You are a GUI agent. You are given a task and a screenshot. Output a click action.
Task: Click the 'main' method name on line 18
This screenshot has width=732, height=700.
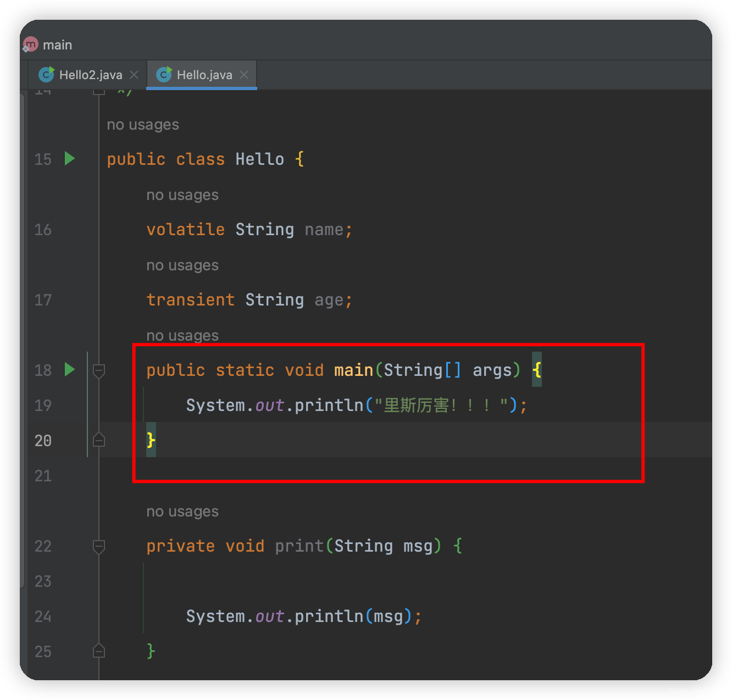point(354,370)
